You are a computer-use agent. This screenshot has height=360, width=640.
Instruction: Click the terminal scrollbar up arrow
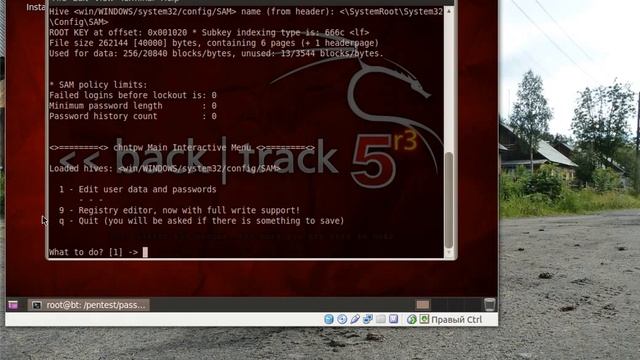pyautogui.click(x=449, y=11)
